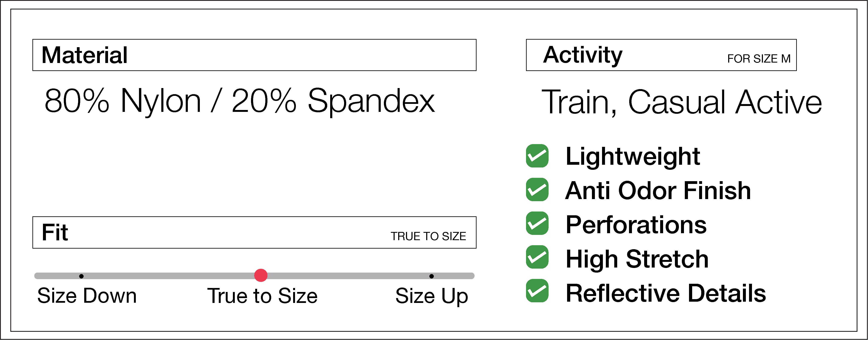Click the Size Down dot on slider
Viewport: 868px width, 340px height.
(81, 276)
